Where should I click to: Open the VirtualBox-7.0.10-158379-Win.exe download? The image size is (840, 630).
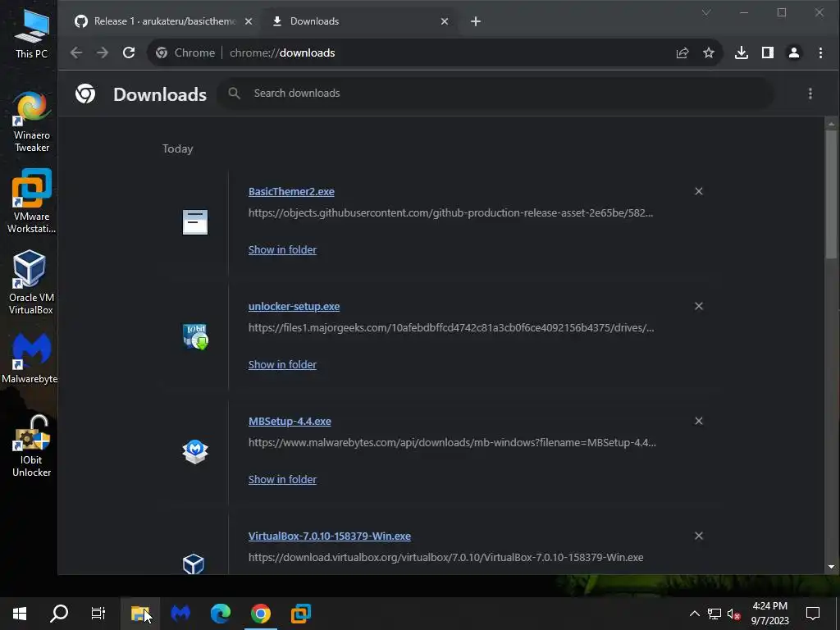click(330, 536)
